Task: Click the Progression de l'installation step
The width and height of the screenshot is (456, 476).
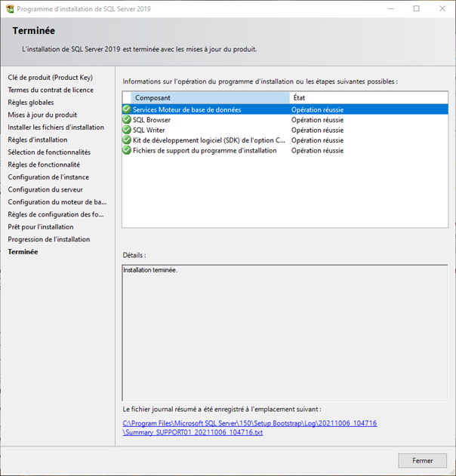Action: [49, 239]
